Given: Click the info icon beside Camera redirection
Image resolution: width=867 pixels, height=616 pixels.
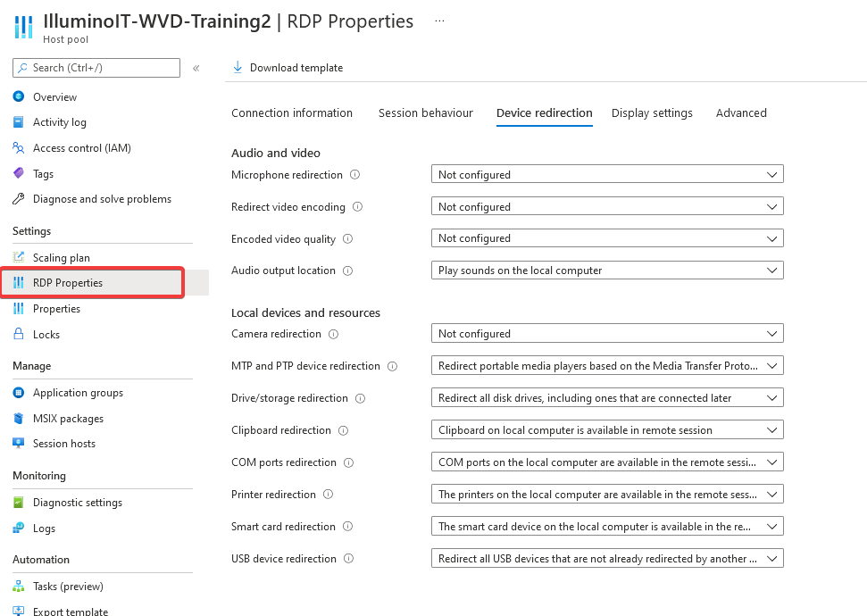Looking at the screenshot, I should pyautogui.click(x=333, y=334).
